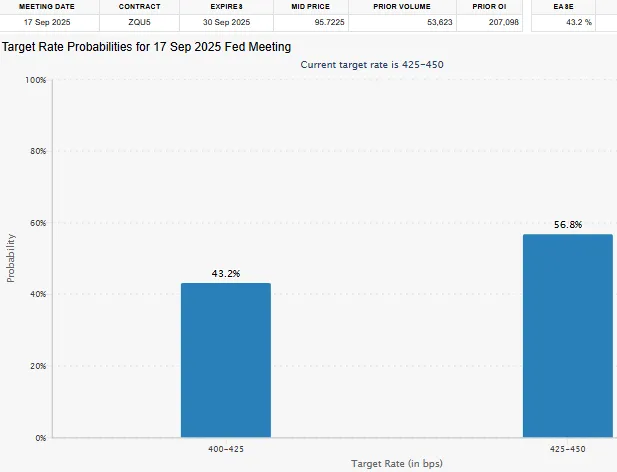The width and height of the screenshot is (617, 472).
Task: Click the 400-425 x-axis tick label
Action: [x=225, y=450]
